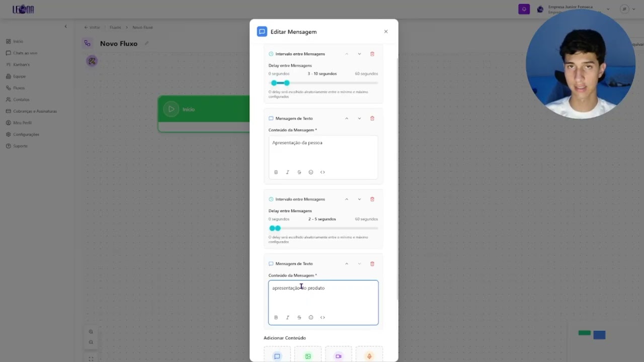644x362 pixels.
Task: Open emoji picker in 'Apresentação da pessoa' editor
Action: click(x=311, y=172)
